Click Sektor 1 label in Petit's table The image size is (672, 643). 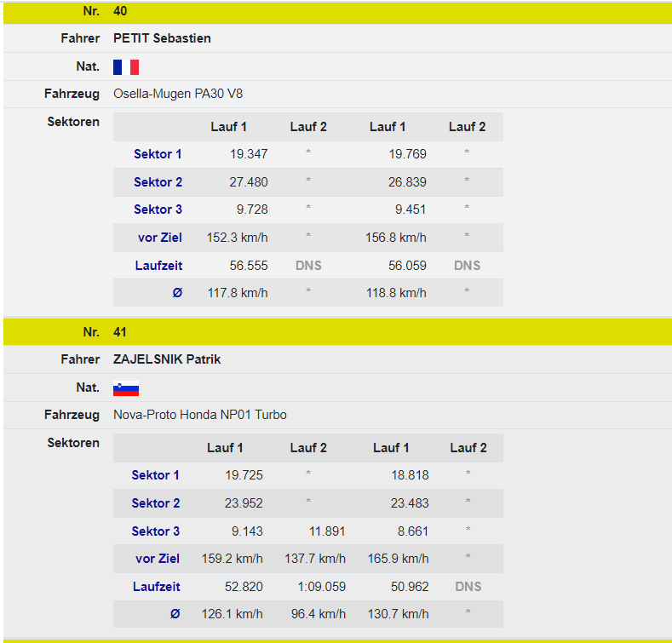[x=158, y=154]
